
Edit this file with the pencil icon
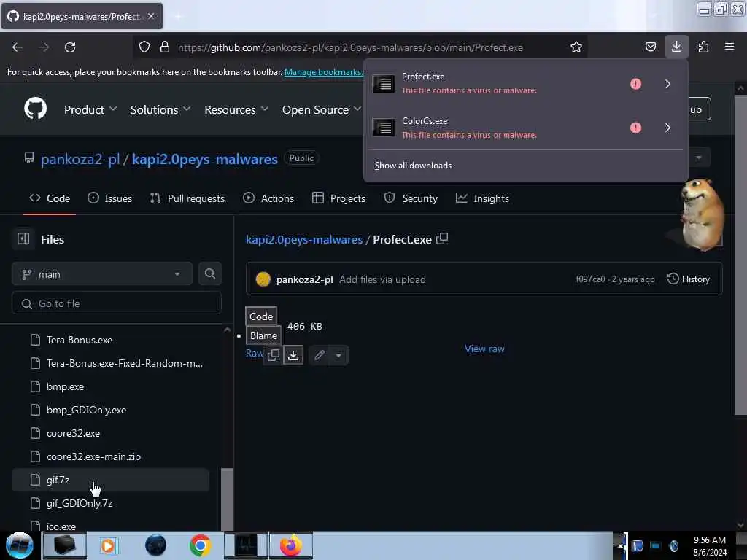point(320,355)
